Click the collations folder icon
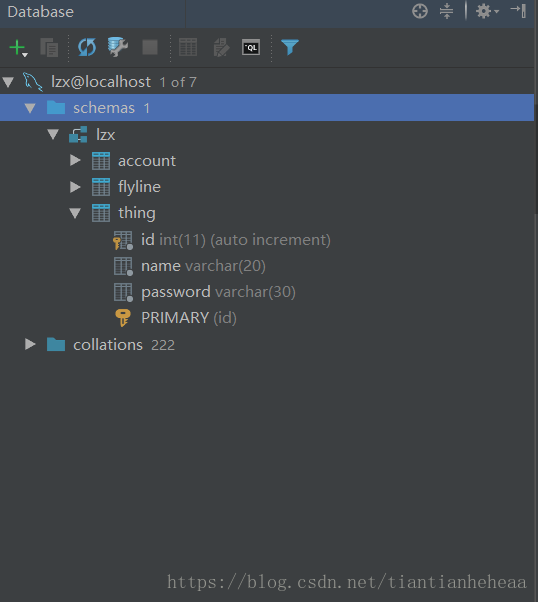This screenshot has width=538, height=602. (56, 344)
